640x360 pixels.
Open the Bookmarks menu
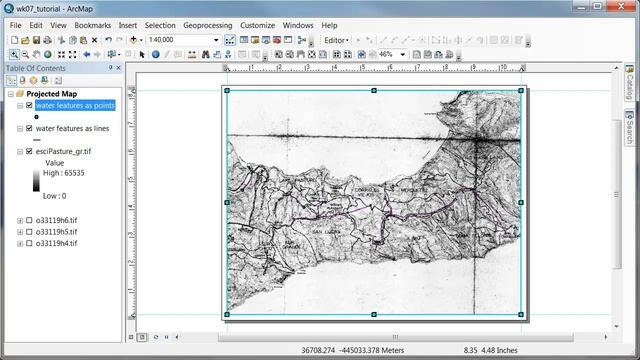pos(93,25)
